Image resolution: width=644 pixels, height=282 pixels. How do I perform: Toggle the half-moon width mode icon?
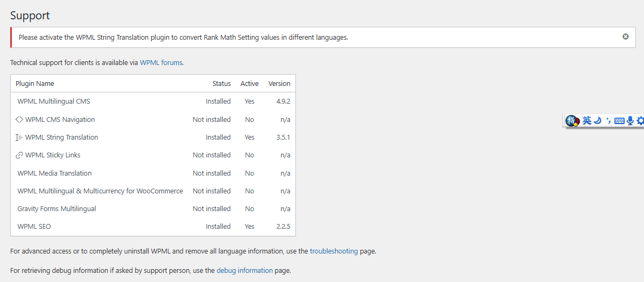click(597, 121)
